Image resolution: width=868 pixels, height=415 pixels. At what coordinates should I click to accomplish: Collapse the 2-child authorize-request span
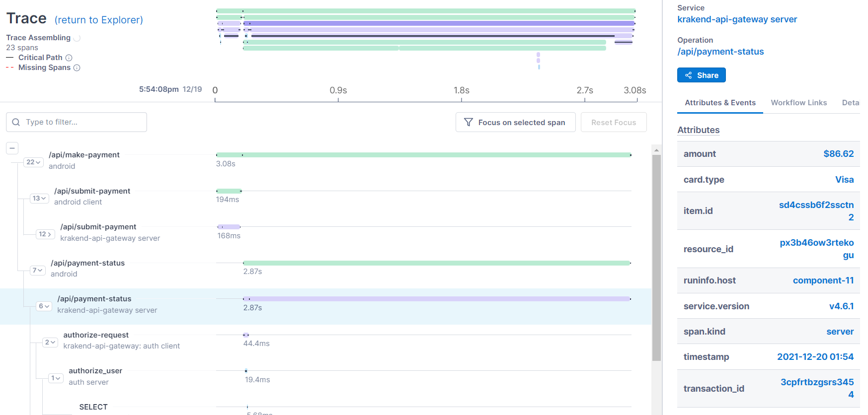(x=50, y=343)
